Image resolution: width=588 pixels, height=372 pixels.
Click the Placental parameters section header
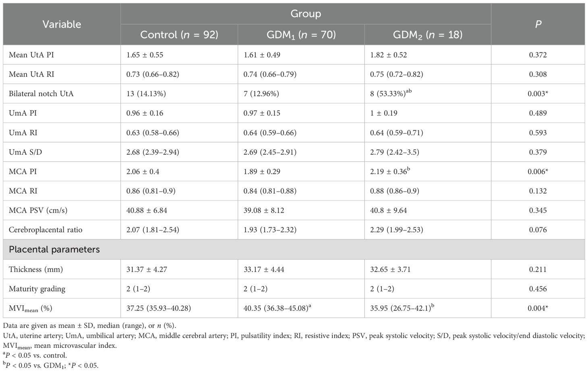[x=54, y=250]
